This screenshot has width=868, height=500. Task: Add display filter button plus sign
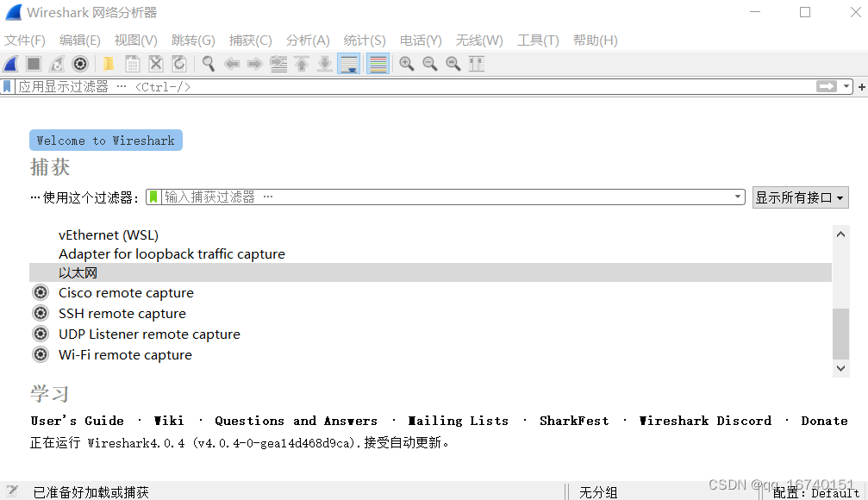click(861, 87)
